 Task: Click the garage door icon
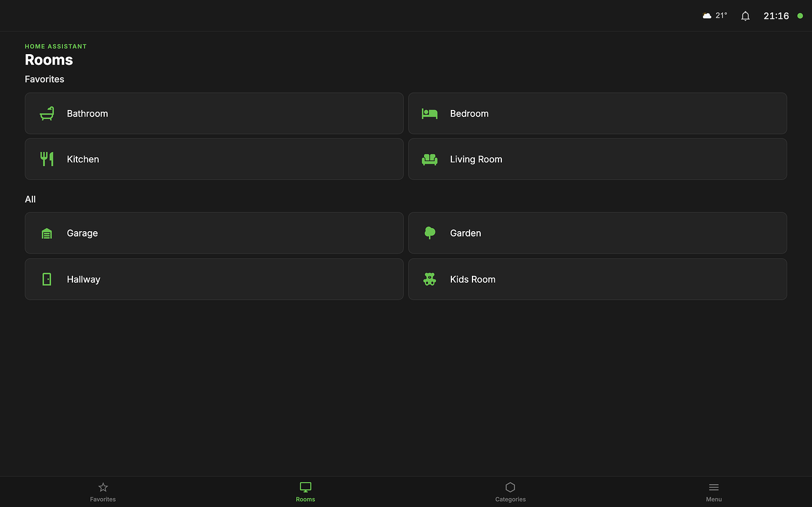click(47, 234)
